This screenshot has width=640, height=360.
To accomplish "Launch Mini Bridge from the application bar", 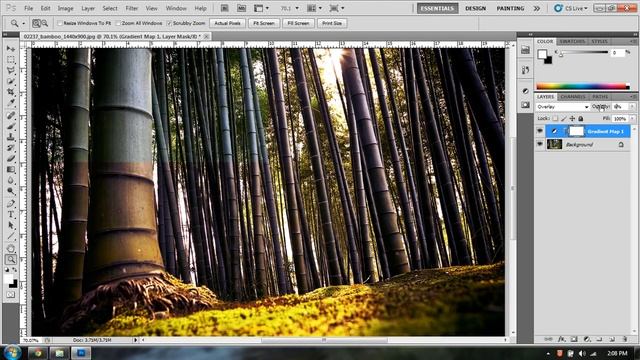I will 241,8.
